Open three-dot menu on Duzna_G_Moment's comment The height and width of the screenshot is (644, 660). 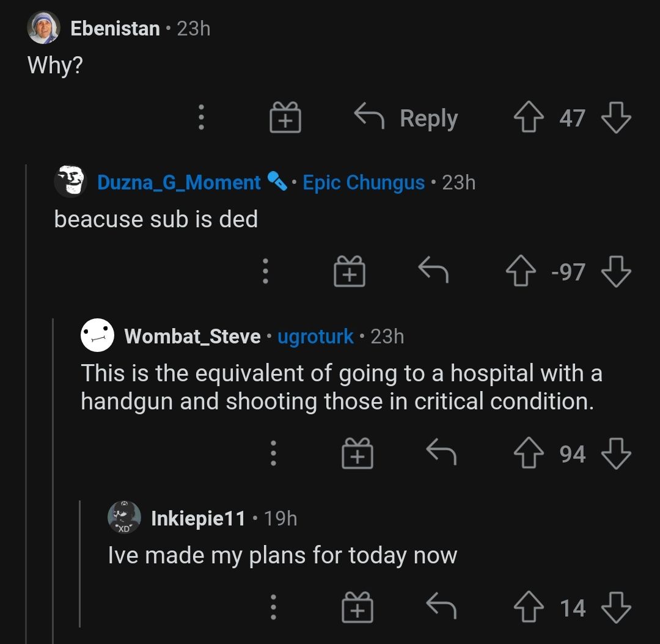coord(265,272)
